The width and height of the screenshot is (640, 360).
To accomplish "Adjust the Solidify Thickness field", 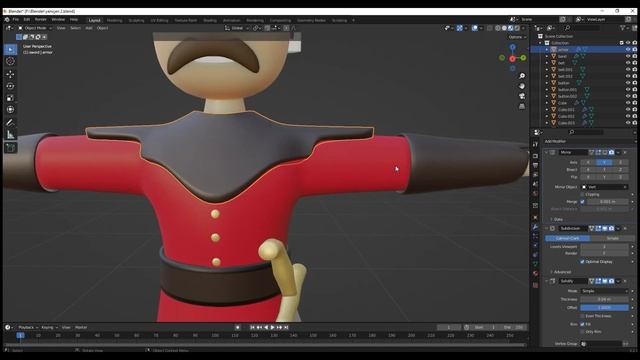I will [604, 300].
